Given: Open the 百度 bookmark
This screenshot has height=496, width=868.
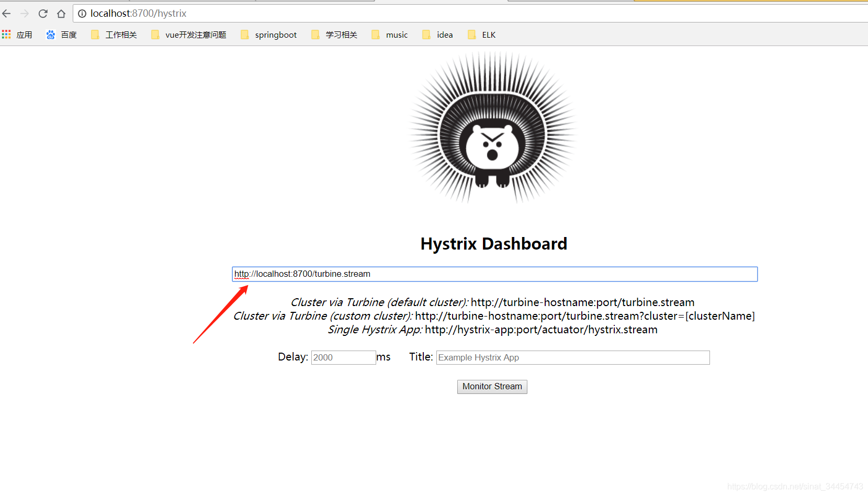Looking at the screenshot, I should [62, 35].
